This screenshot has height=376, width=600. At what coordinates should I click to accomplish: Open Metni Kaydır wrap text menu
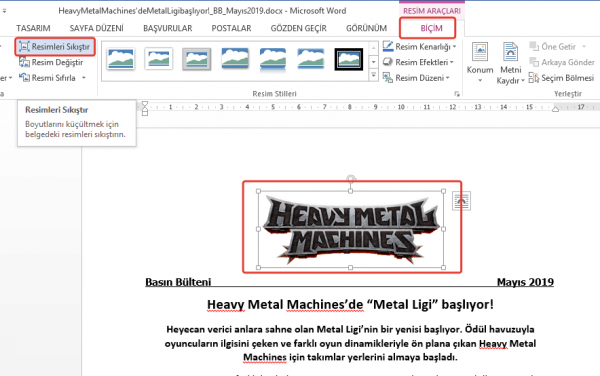tap(510, 63)
